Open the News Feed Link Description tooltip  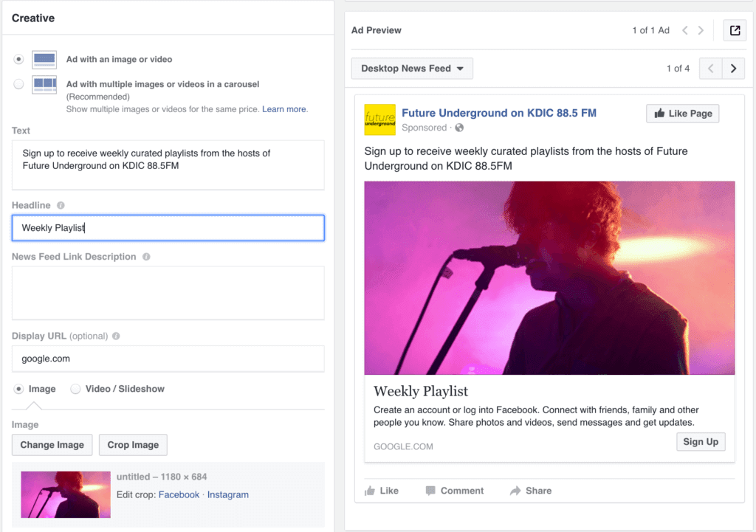point(146,256)
